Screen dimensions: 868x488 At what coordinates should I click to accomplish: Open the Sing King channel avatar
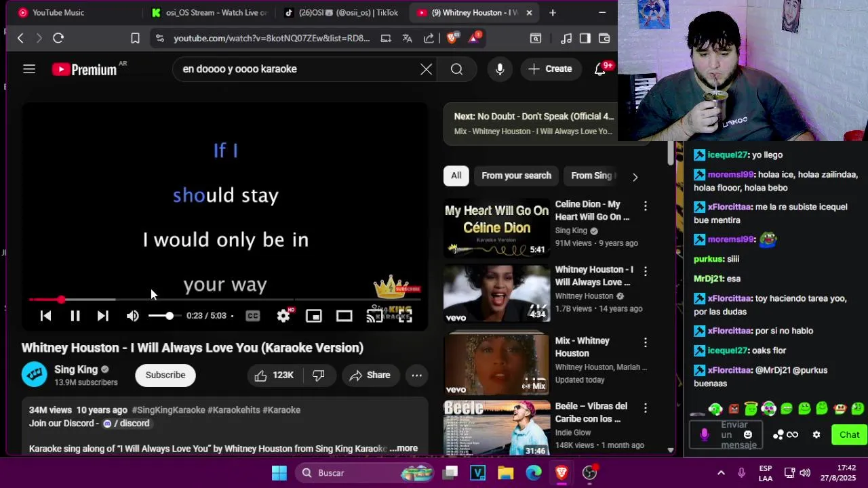pyautogui.click(x=34, y=374)
